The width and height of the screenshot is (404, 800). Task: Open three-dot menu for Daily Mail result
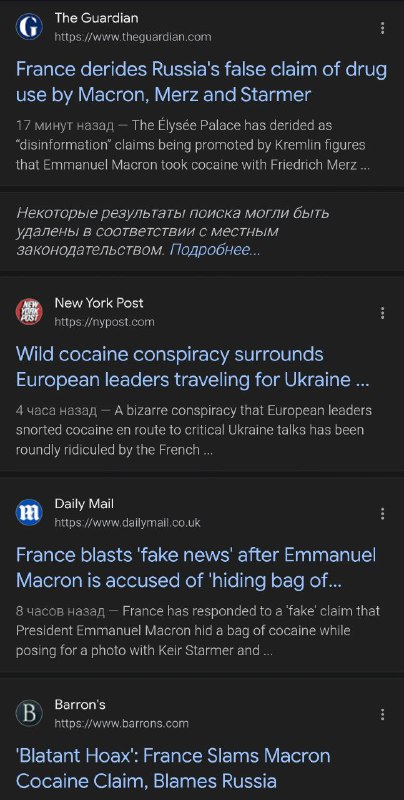coord(383,514)
